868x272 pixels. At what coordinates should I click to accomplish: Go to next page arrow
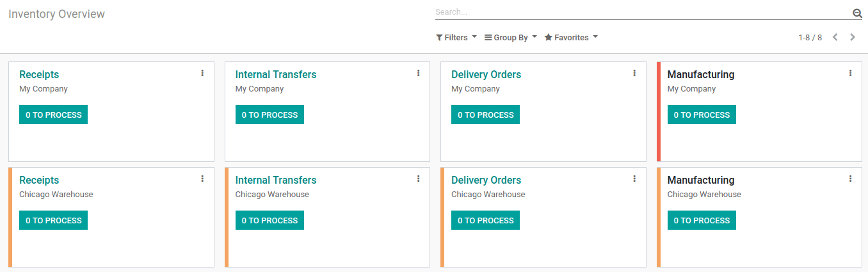tap(853, 37)
